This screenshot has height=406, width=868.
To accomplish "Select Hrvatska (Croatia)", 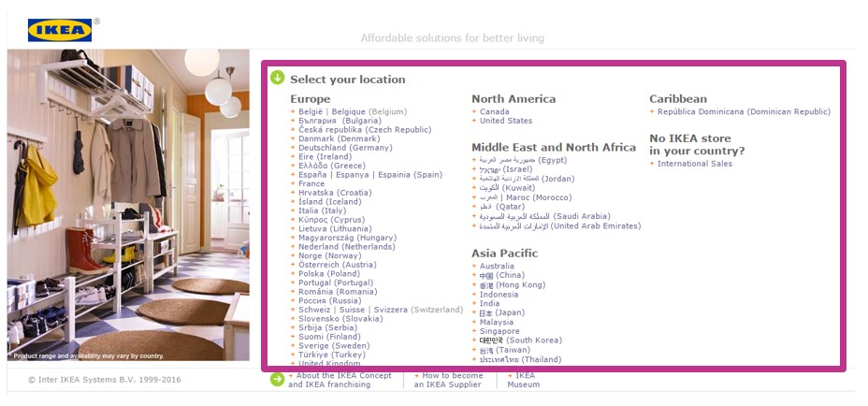I will [x=336, y=192].
